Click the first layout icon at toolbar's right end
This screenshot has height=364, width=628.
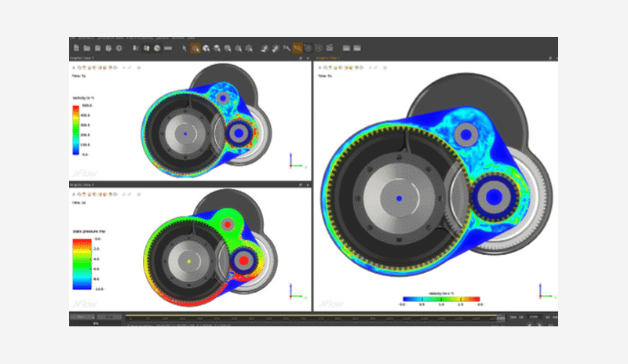click(345, 48)
